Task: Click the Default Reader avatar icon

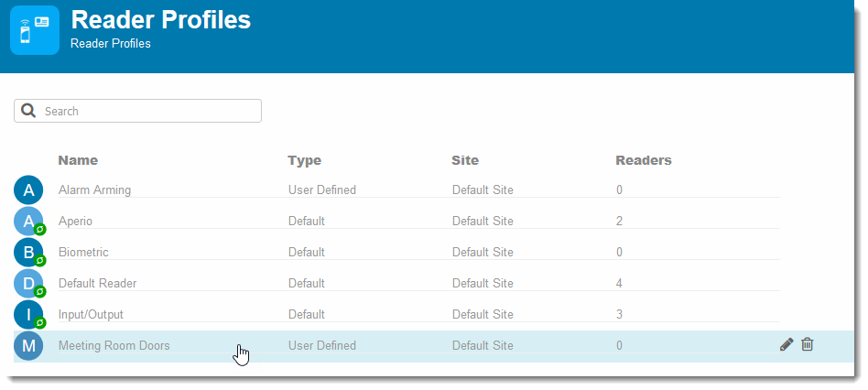Action: [28, 283]
